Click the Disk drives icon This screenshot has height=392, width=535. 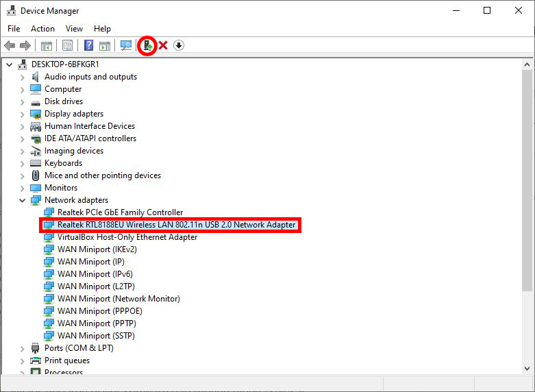coord(36,102)
